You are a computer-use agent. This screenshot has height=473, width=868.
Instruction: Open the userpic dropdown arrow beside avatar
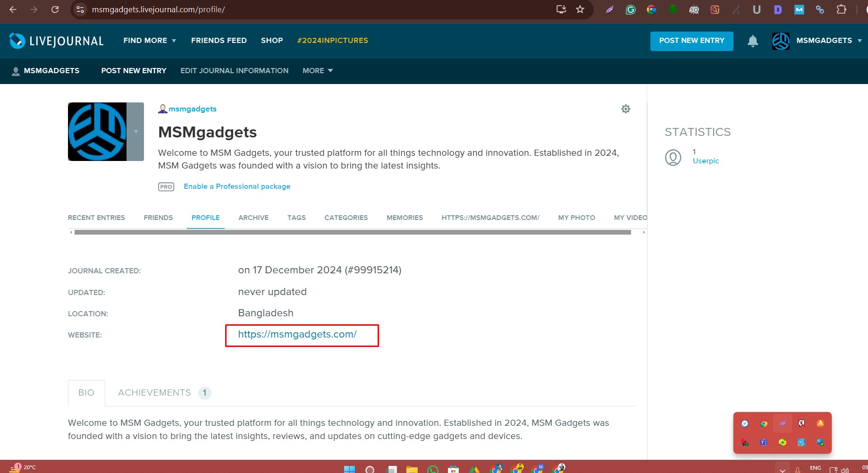pyautogui.click(x=135, y=132)
